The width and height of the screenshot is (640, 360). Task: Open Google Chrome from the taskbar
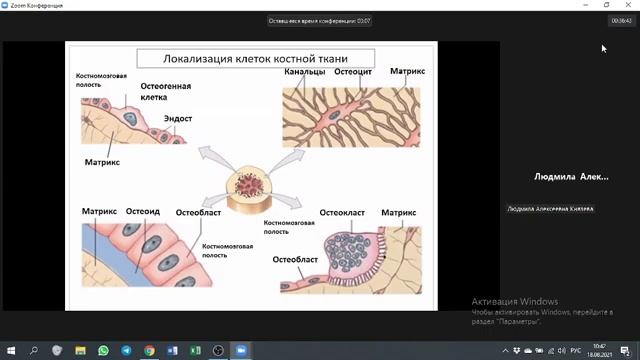pyautogui.click(x=149, y=351)
